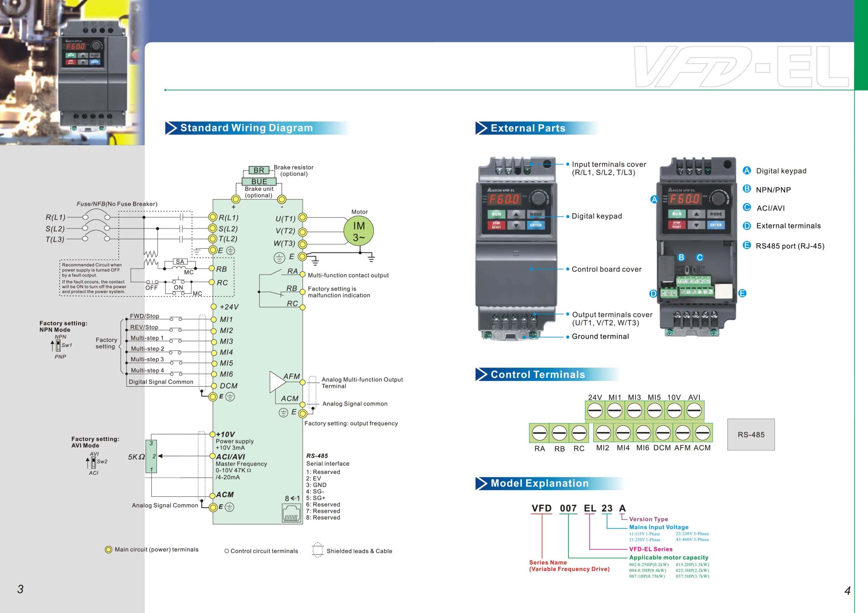Click the arrow beside the Model Explanation heading
Viewport: 868px width, 613px height.
tap(481, 483)
